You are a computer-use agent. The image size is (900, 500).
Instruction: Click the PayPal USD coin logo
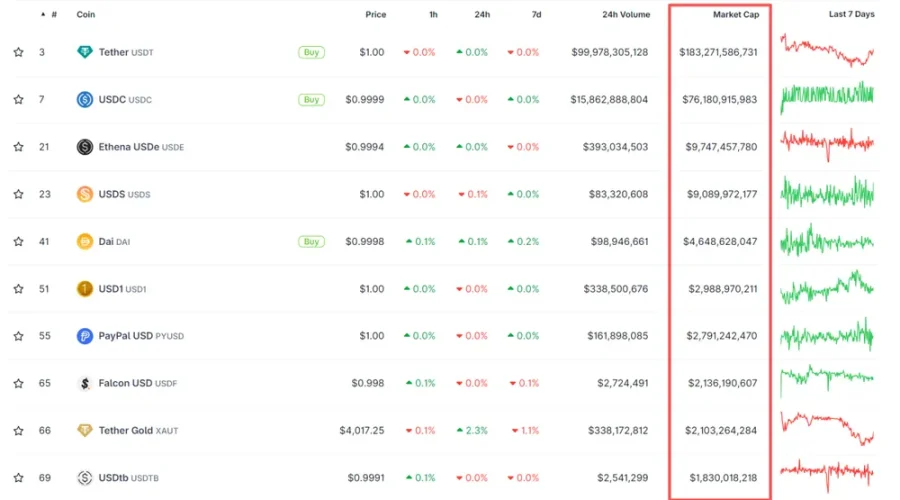pyautogui.click(x=85, y=336)
